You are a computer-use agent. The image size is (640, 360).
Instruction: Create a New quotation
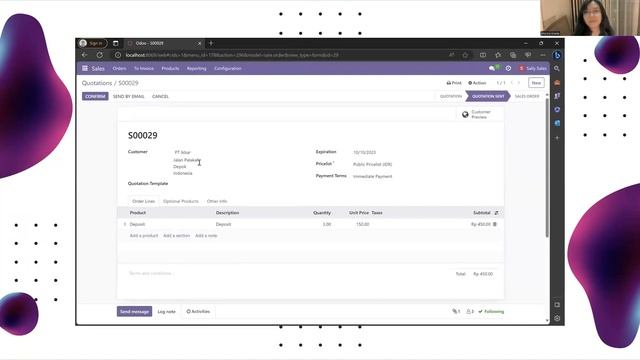click(536, 83)
